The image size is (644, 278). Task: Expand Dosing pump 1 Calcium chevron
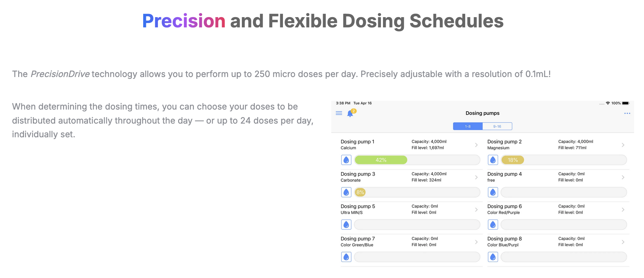(x=476, y=145)
